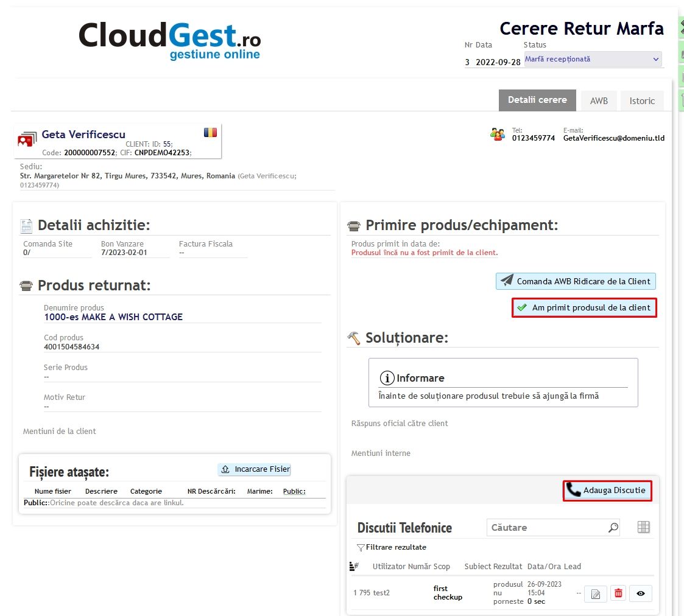Click the phone handset icon on Adauga Discutie
Screen dimensions: 684x616
pos(573,490)
